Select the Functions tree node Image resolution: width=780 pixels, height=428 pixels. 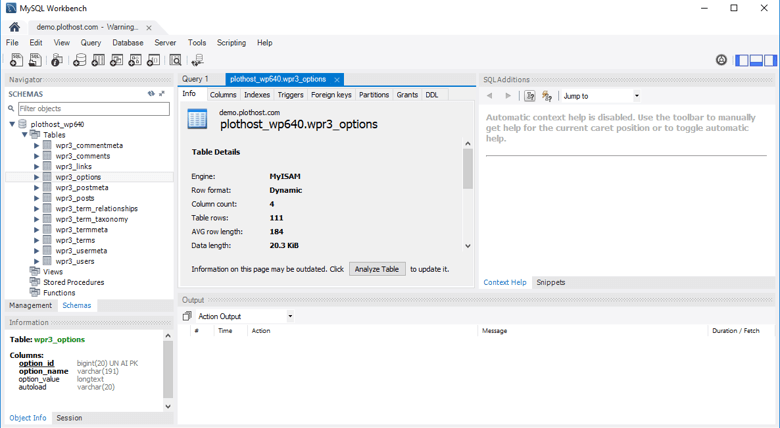click(59, 293)
